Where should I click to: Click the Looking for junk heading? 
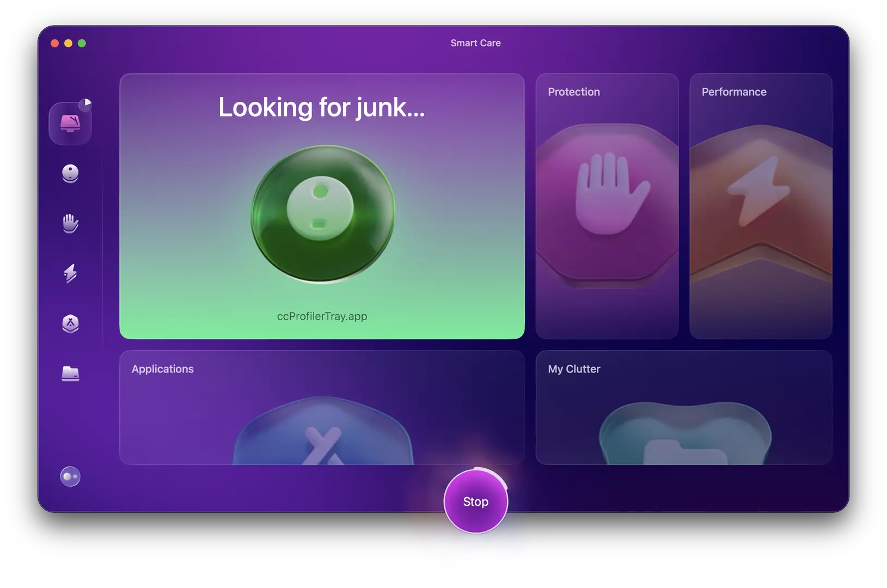pyautogui.click(x=322, y=107)
